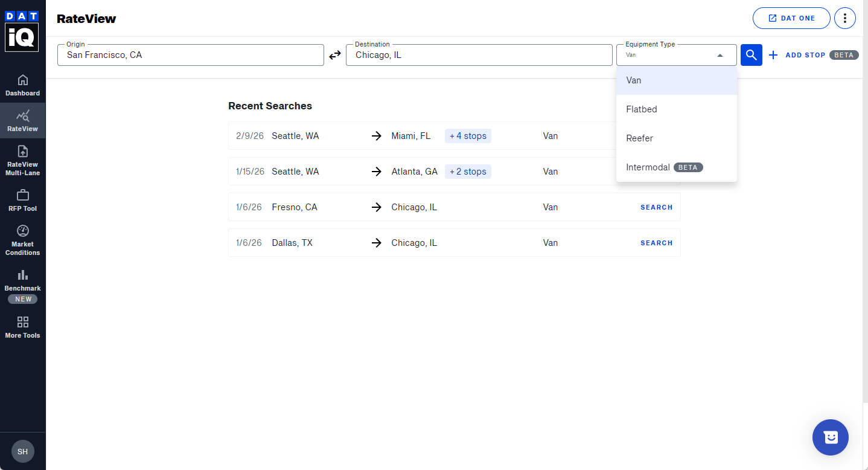Click the RateView Multi-Lane sidebar icon

coord(22,152)
